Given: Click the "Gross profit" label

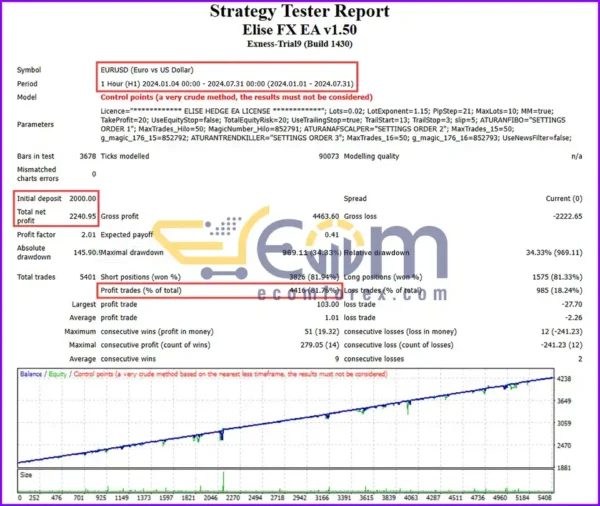Looking at the screenshot, I should [x=119, y=216].
